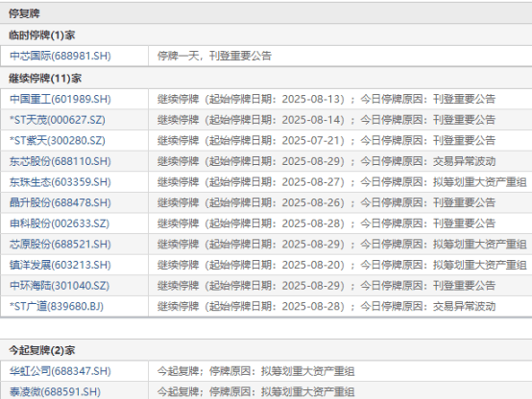Click the 继续停牌(11)家 group heading
This screenshot has width=532, height=399.
pyautogui.click(x=45, y=79)
